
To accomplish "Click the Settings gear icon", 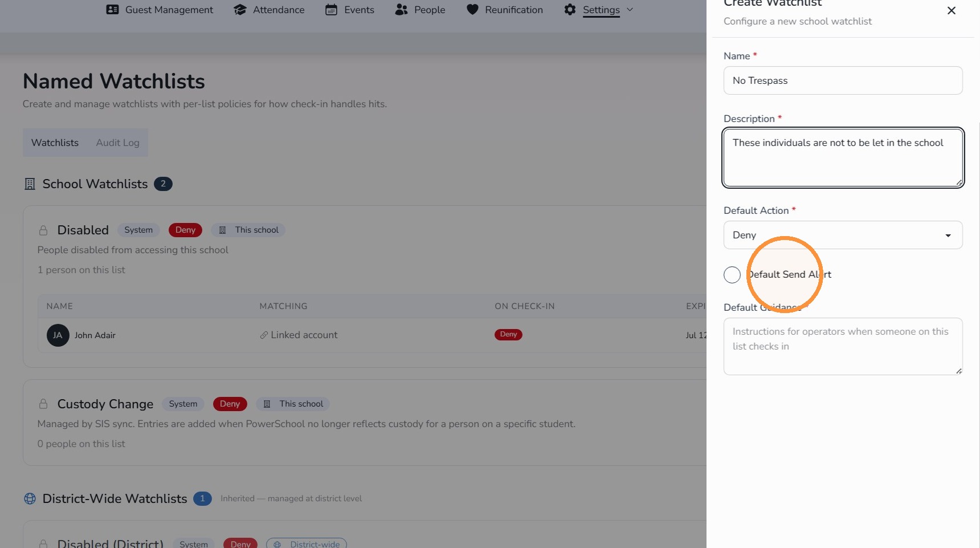I will [570, 10].
